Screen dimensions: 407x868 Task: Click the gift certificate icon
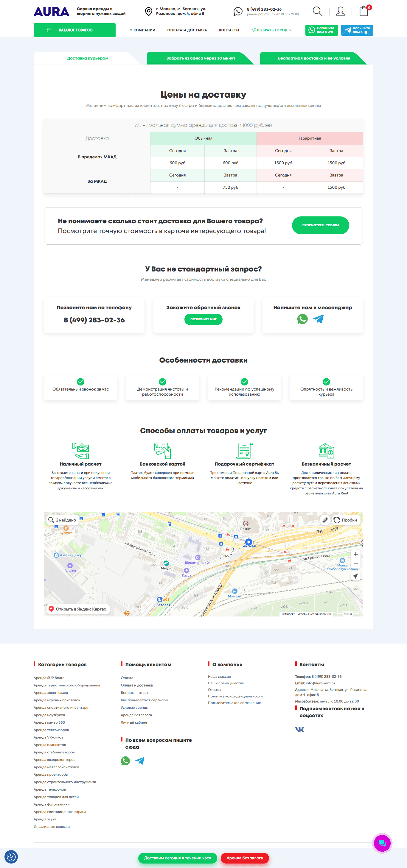(245, 450)
